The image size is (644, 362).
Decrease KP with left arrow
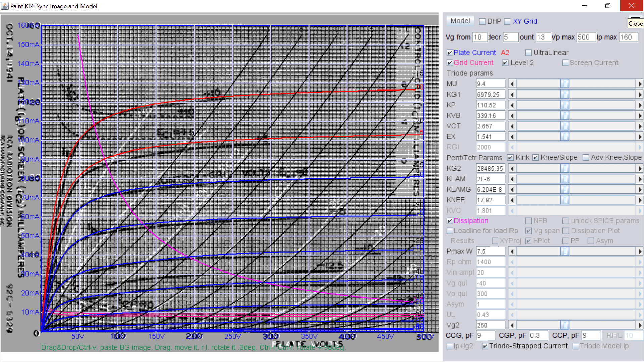point(512,105)
